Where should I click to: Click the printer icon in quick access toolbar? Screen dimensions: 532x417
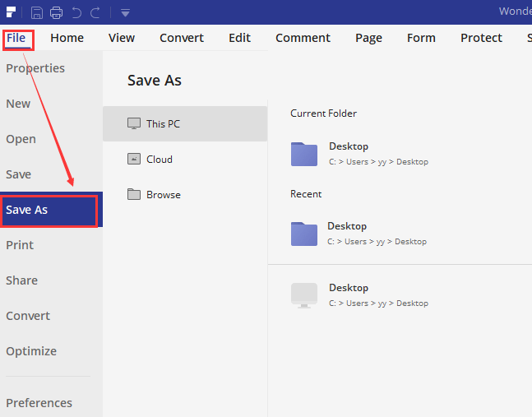coord(56,12)
